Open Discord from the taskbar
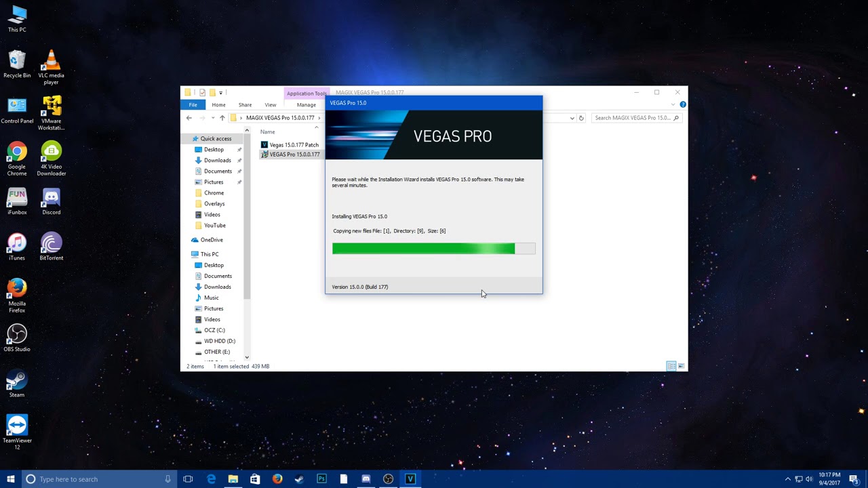 tap(366, 479)
